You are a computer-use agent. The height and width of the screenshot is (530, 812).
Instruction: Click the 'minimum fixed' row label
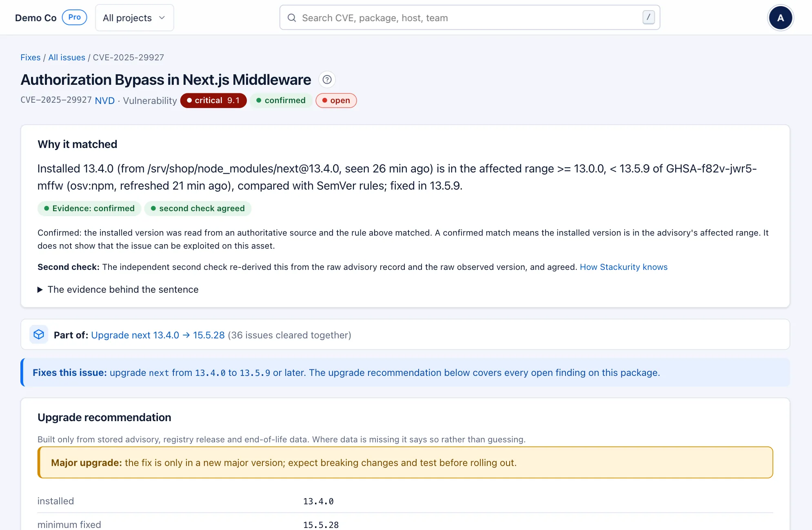point(69,525)
